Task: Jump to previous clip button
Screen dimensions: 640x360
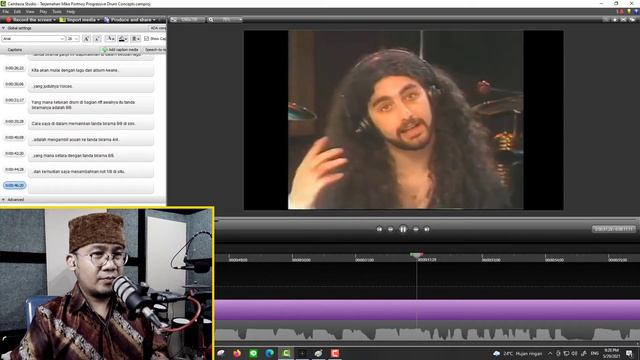Action: click(379, 229)
